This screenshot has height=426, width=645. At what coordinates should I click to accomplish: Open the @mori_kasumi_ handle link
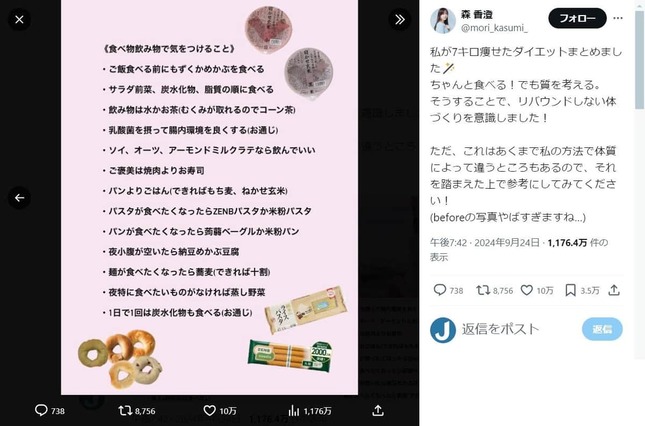coord(494,28)
